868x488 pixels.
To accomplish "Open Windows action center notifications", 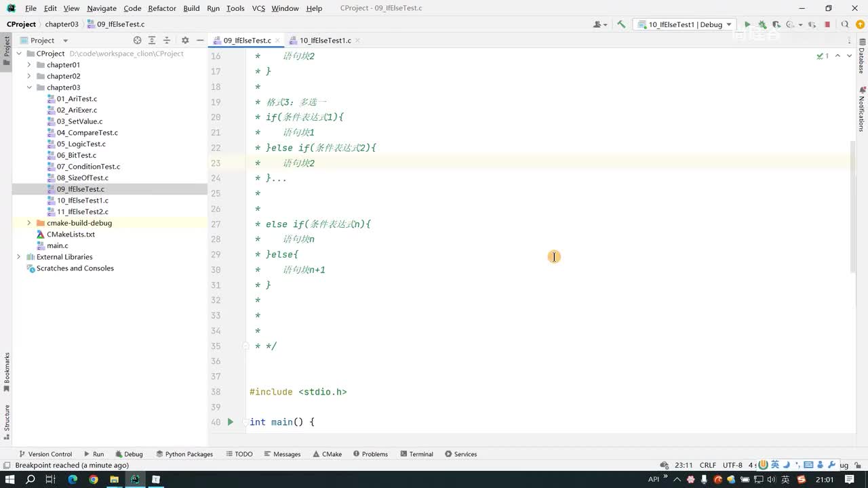I will (x=850, y=479).
